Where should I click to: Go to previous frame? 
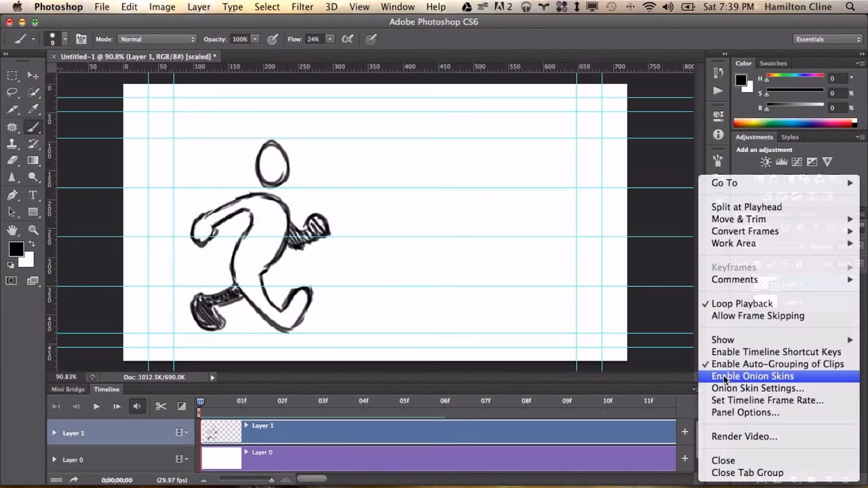pyautogui.click(x=76, y=406)
